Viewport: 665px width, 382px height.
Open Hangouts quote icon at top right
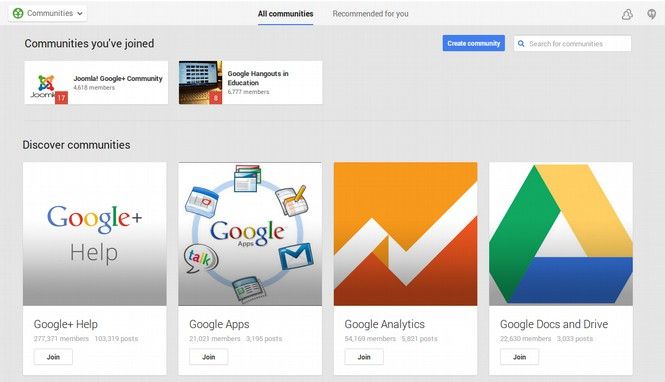coord(652,14)
